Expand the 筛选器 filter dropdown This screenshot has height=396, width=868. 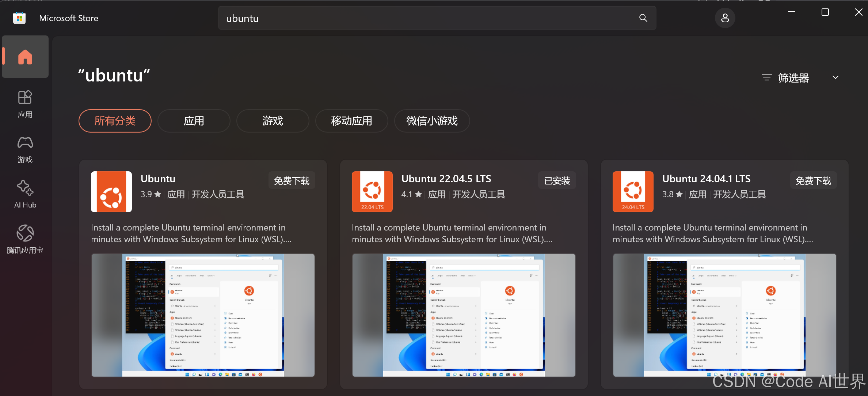pyautogui.click(x=793, y=77)
